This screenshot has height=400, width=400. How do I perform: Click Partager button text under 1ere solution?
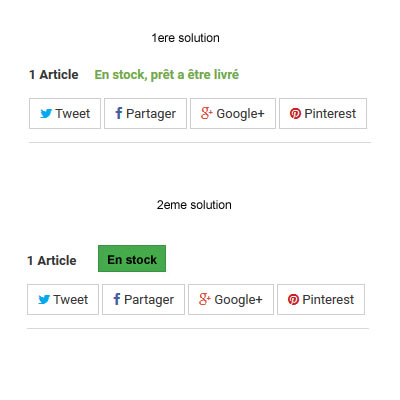151,114
